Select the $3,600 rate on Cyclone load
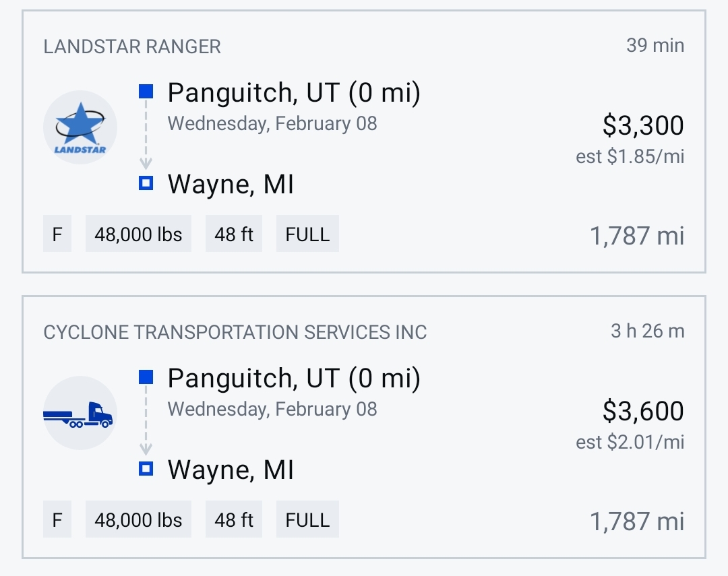 [x=643, y=411]
